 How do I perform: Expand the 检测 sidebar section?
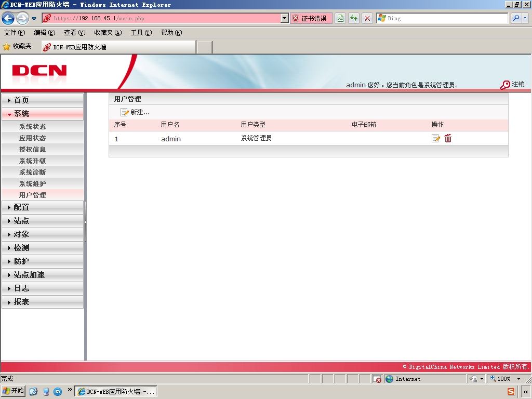(x=43, y=248)
